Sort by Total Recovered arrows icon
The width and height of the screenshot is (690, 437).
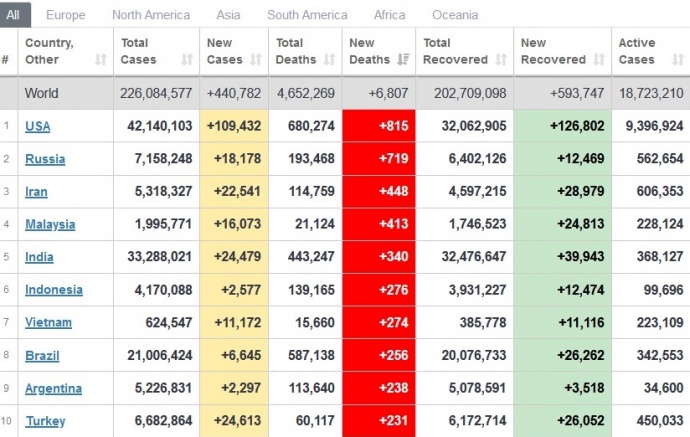coord(502,60)
